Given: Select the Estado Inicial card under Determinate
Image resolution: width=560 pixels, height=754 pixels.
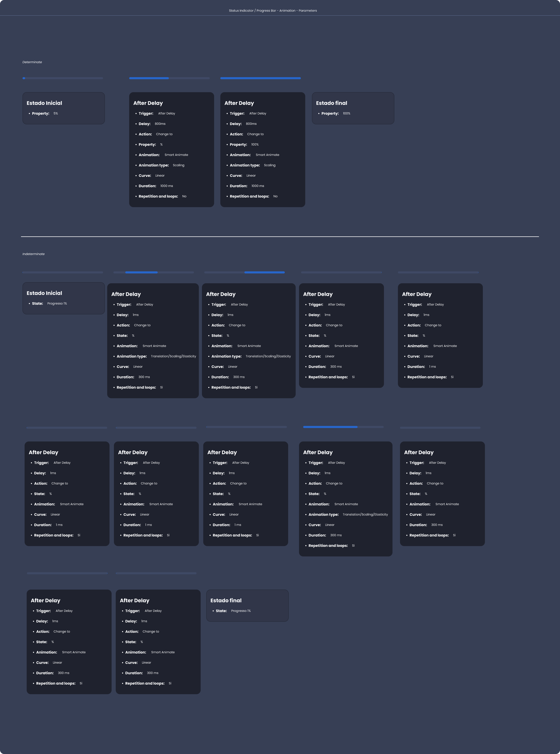Looking at the screenshot, I should tap(63, 108).
